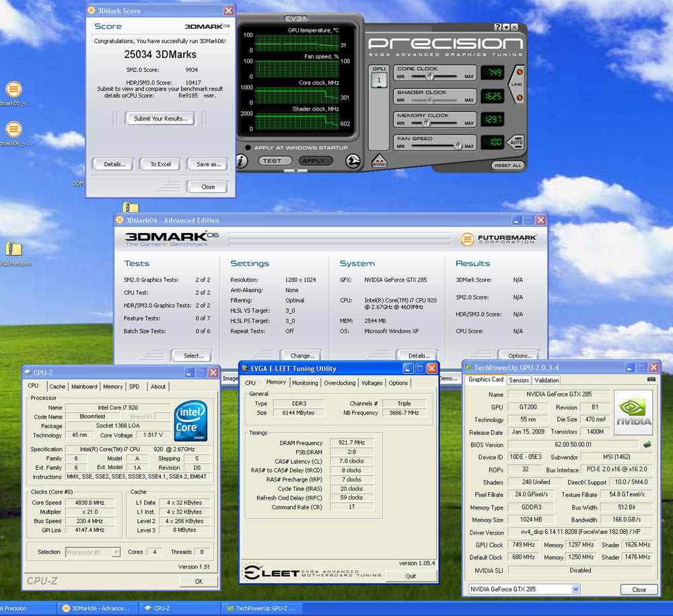Click the GPU-Z screenshot camera icon
This screenshot has height=616, width=673.
(651, 380)
